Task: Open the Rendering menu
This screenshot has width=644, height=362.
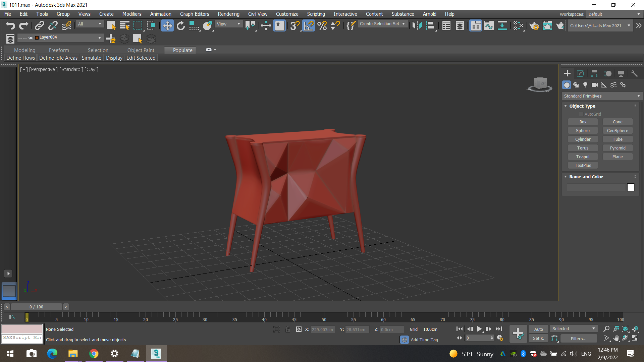Action: coord(228,14)
